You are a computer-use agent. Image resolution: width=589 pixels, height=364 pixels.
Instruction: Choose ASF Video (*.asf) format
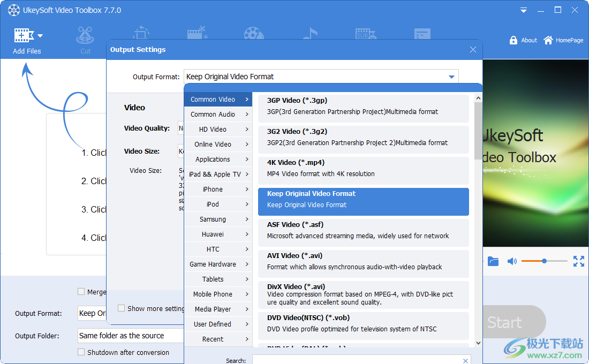tap(363, 233)
